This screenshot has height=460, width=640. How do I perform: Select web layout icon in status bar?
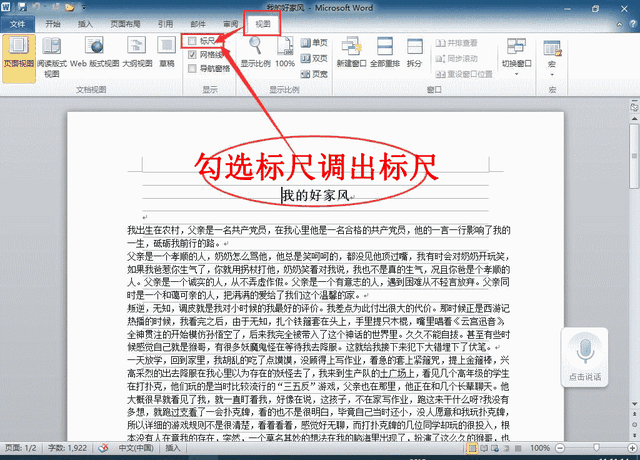[495, 448]
